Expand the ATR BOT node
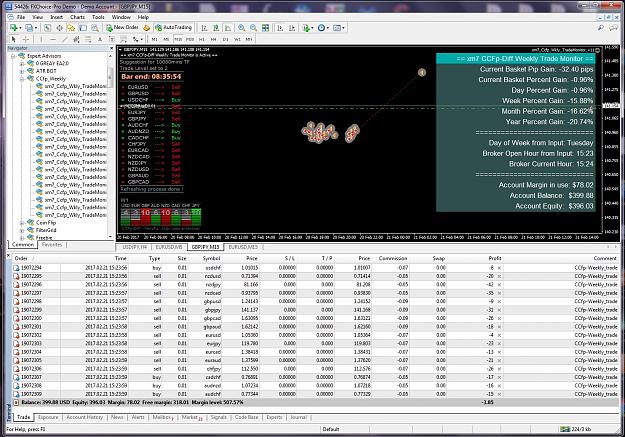 (x=22, y=71)
